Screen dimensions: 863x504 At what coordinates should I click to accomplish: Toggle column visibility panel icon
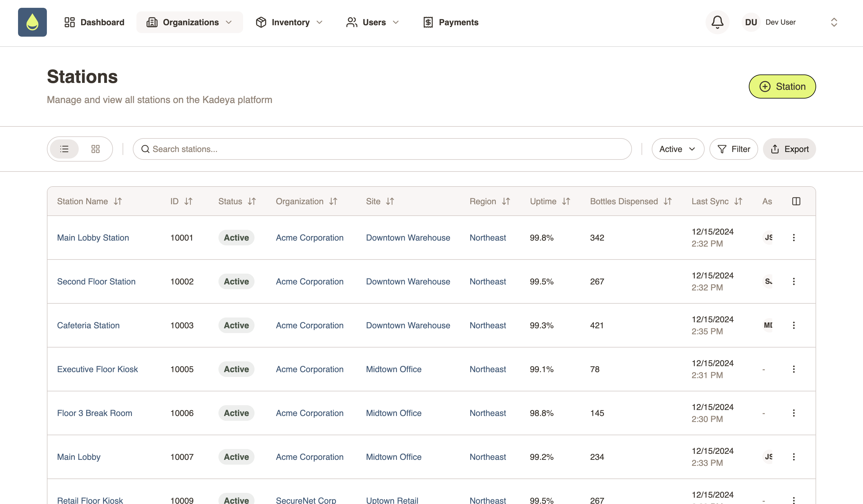(796, 201)
